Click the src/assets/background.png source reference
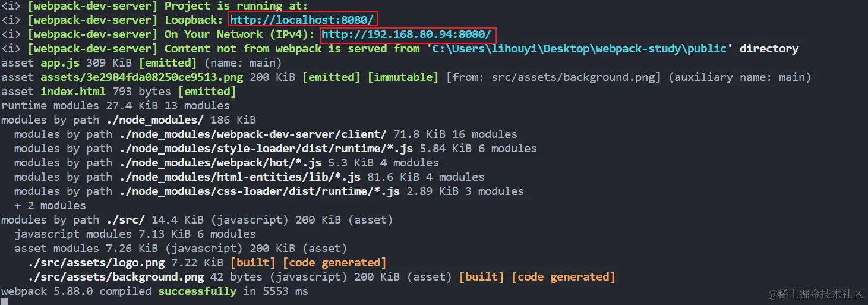 click(573, 77)
